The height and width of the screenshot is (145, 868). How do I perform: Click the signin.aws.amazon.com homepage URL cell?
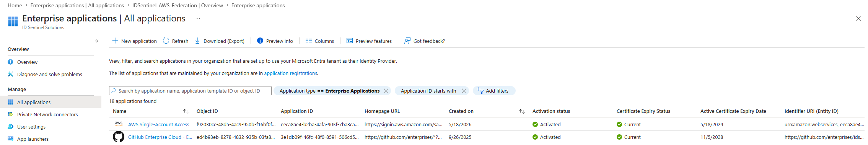404,124
